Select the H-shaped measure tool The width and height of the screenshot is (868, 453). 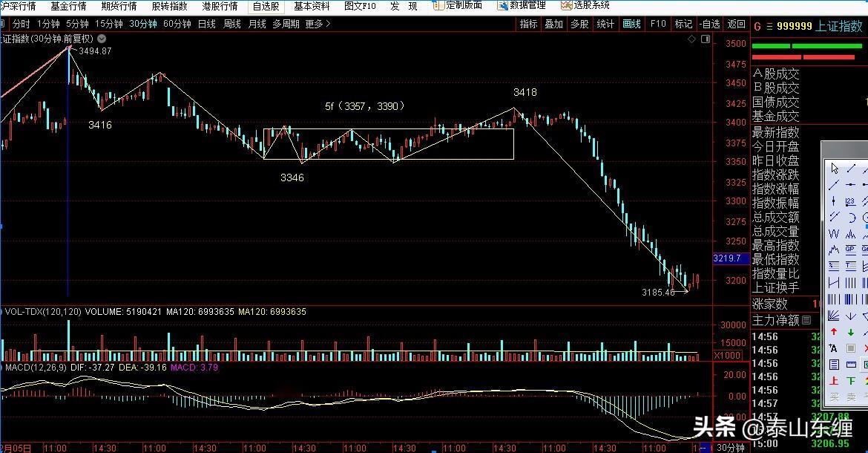[834, 283]
